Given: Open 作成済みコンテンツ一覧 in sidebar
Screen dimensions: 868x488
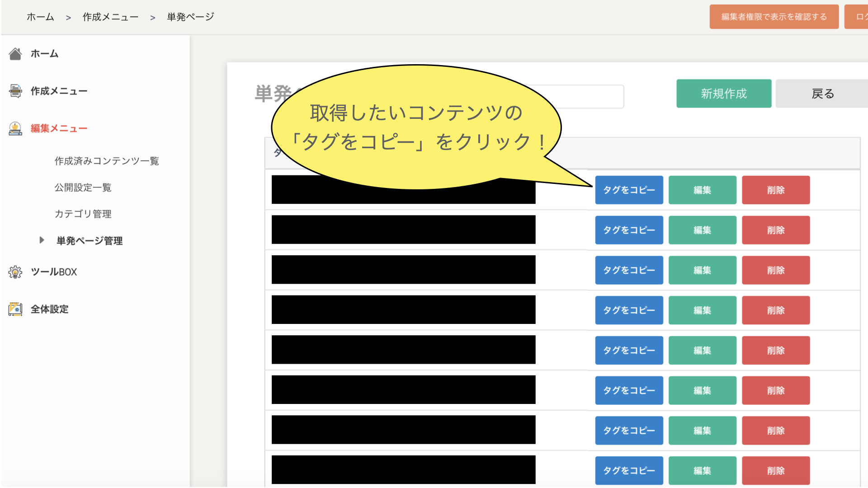Looking at the screenshot, I should click(107, 161).
